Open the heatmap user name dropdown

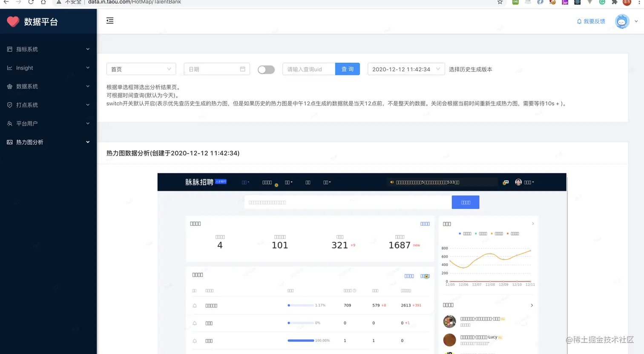coord(529,182)
